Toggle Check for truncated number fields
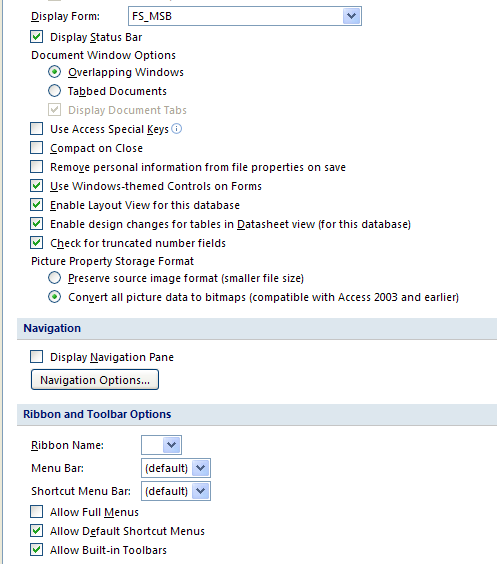Screen dimensions: 497x564 37,243
